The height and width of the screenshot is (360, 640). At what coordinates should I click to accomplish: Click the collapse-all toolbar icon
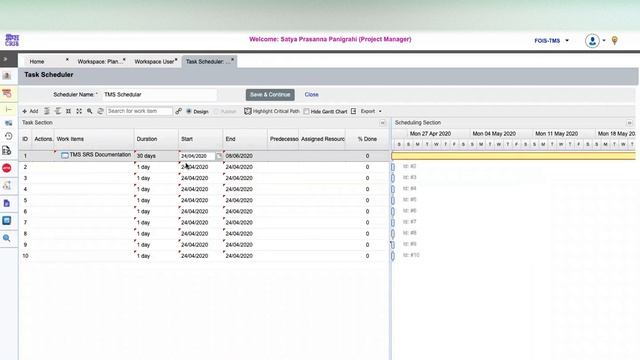(69, 111)
